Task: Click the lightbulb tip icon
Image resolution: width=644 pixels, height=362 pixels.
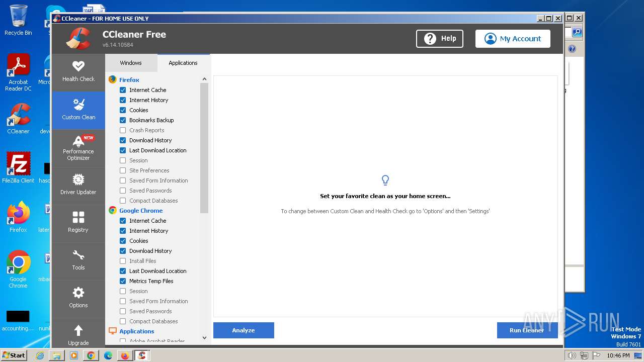Action: coord(385,180)
